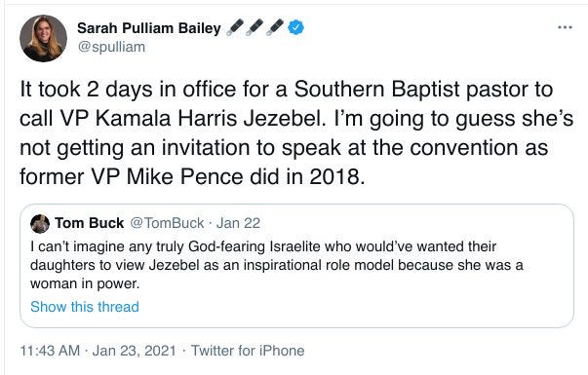
Task: Click the third pen emoji beside badge
Action: pos(275,27)
